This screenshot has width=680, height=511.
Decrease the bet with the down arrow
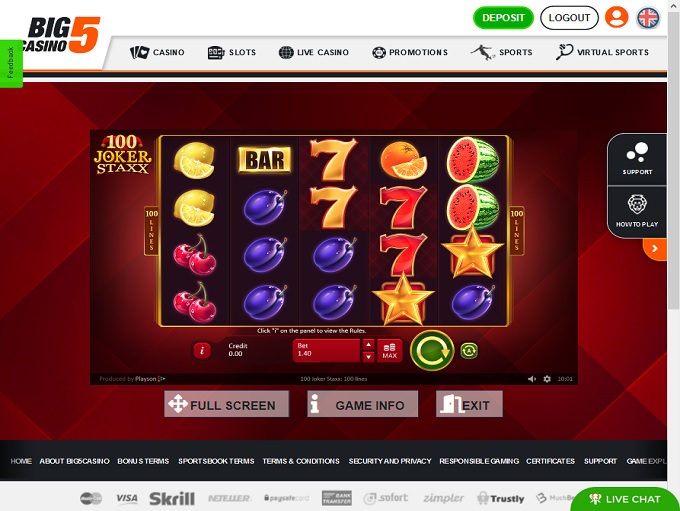[x=368, y=357]
